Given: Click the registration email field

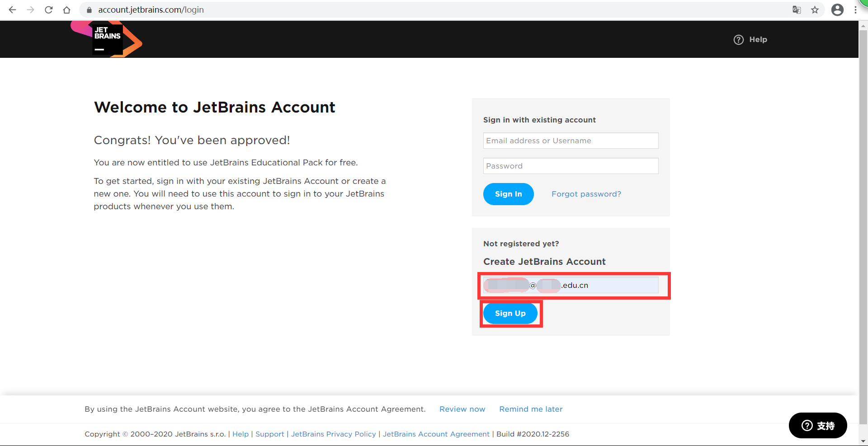Looking at the screenshot, I should [571, 285].
